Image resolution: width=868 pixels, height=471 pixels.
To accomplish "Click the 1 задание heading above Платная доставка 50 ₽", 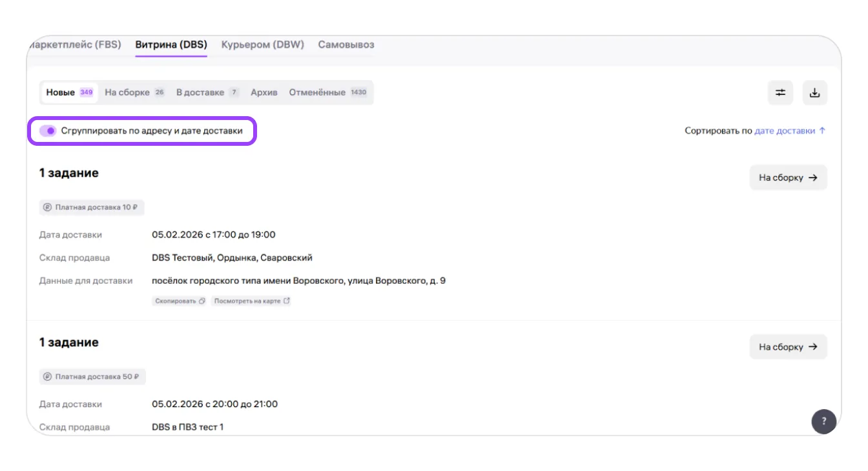I will click(x=69, y=343).
